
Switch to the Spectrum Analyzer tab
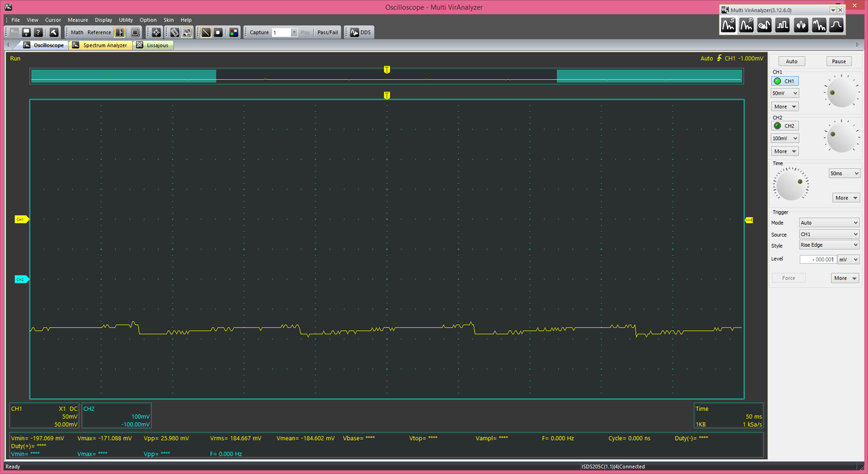coord(100,45)
